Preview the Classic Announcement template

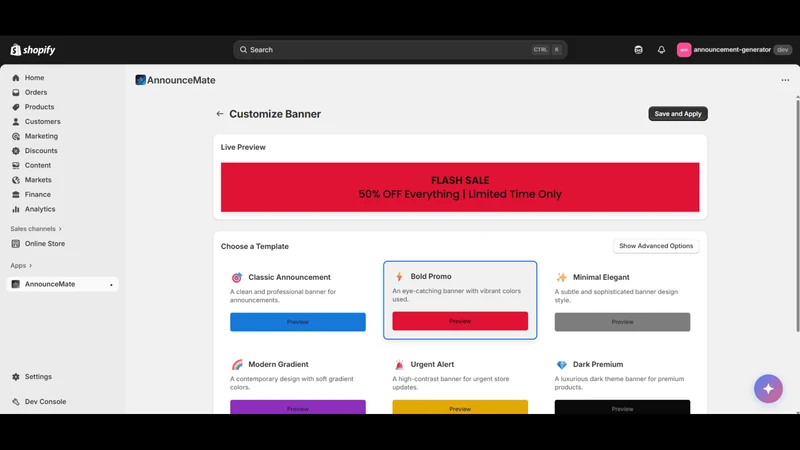click(297, 322)
